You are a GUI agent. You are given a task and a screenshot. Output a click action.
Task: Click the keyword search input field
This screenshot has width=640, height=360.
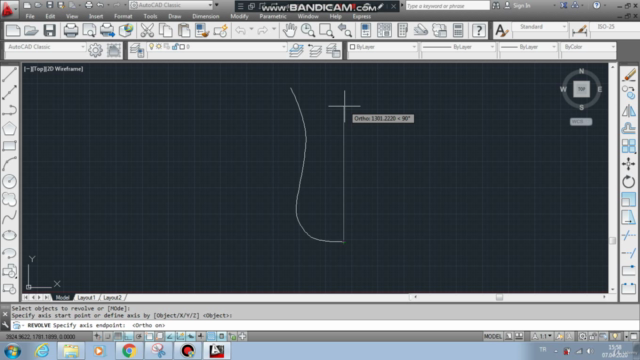pos(447,6)
